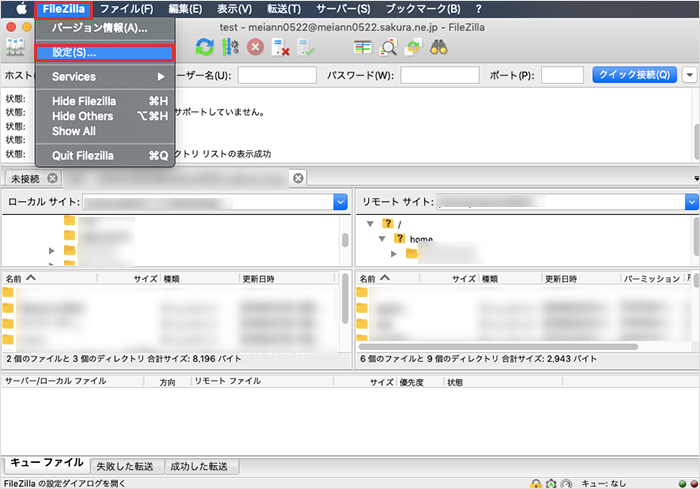
Task: Open the quick connect history dropdown arrow
Action: pyautogui.click(x=691, y=75)
